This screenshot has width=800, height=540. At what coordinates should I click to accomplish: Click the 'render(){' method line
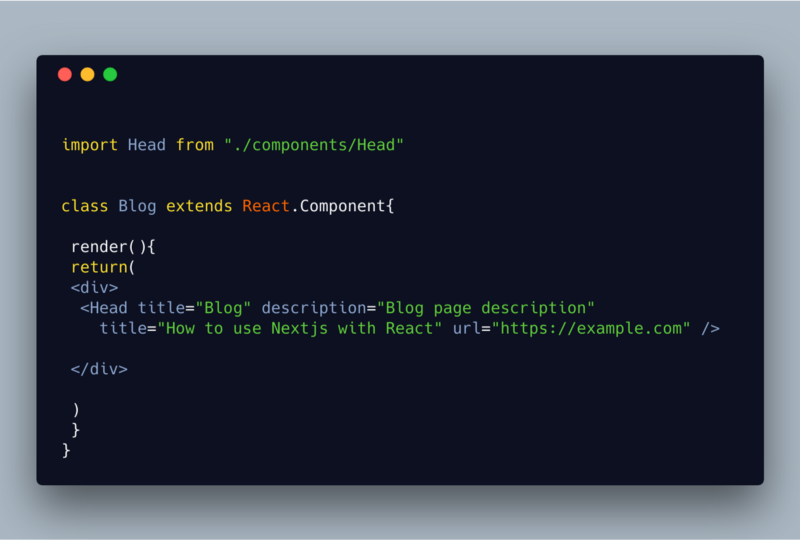(113, 247)
